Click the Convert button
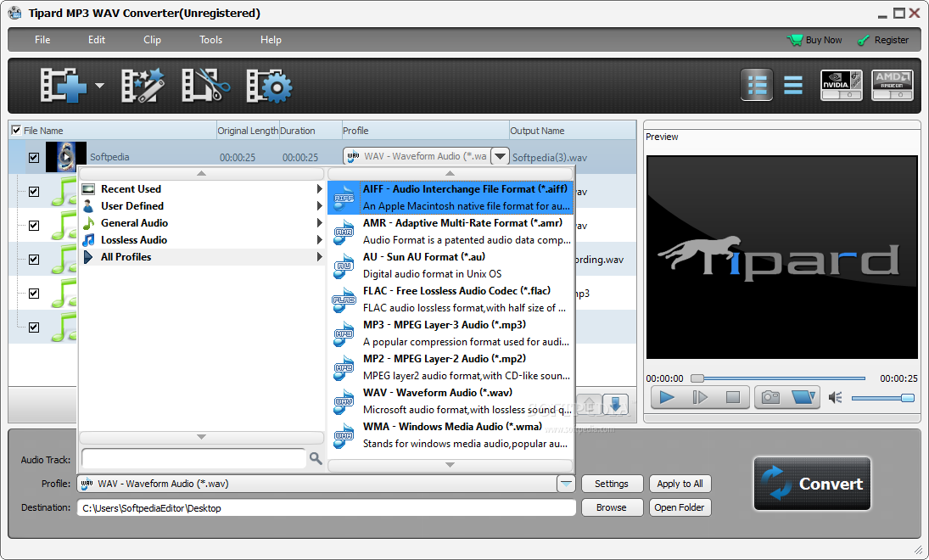 [x=812, y=484]
